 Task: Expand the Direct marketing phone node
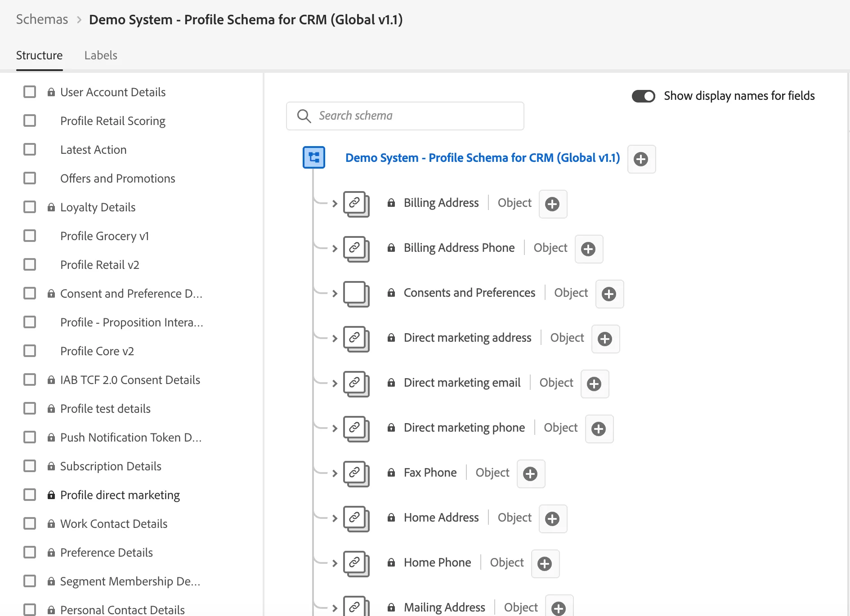pyautogui.click(x=335, y=429)
